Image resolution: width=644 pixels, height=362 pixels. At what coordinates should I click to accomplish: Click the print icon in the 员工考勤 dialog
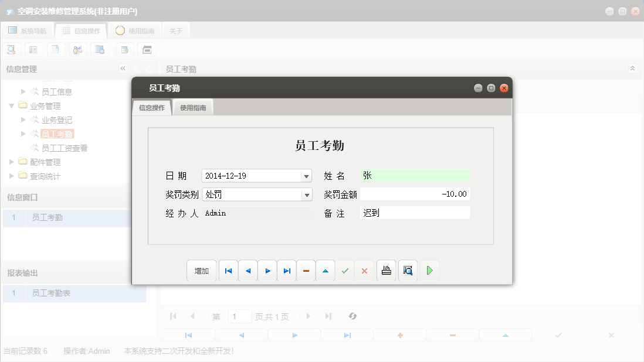(x=386, y=270)
